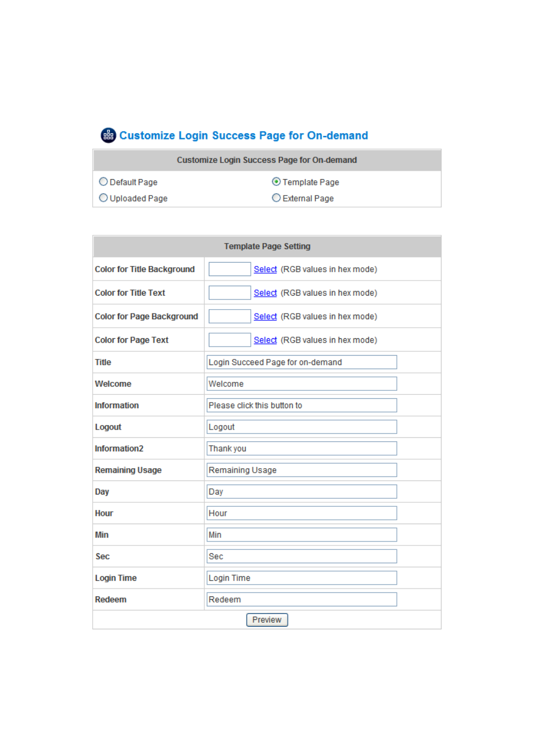
Task: Focus the Sec text field
Action: (302, 556)
